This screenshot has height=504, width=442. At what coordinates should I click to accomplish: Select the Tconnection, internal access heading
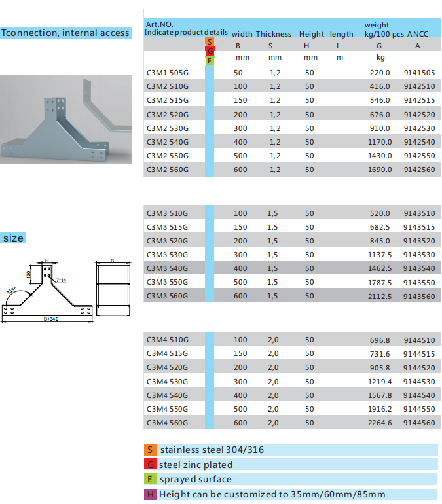(65, 33)
